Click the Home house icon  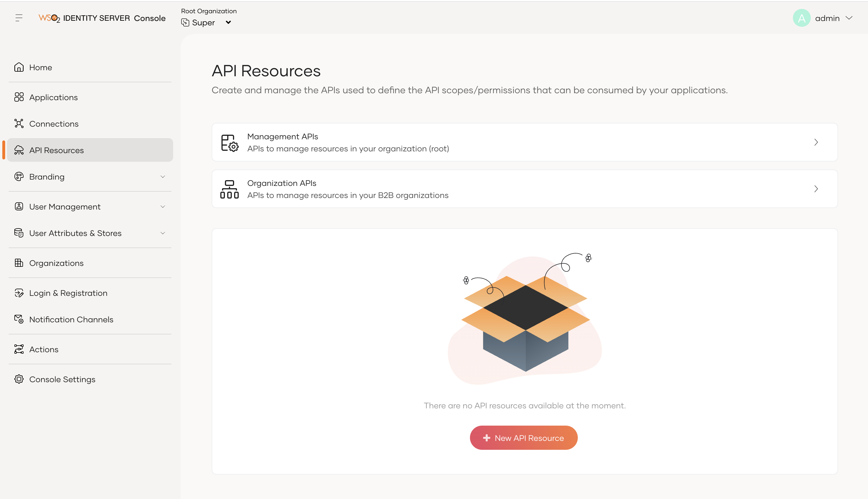click(19, 67)
